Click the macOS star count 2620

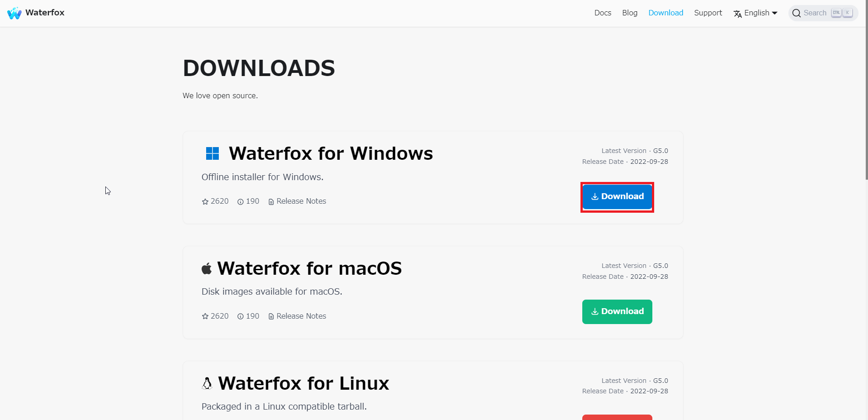point(215,316)
